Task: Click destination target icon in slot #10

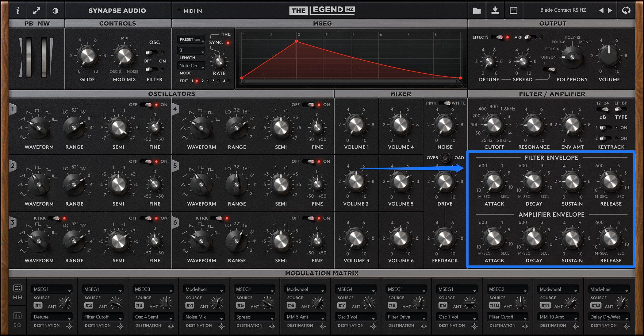Action: point(525,326)
